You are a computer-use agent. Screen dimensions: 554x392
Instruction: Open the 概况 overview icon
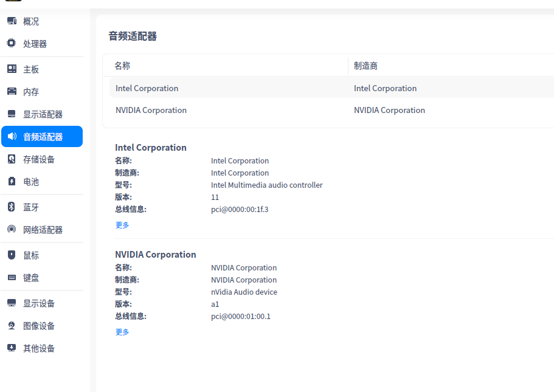[x=12, y=21]
